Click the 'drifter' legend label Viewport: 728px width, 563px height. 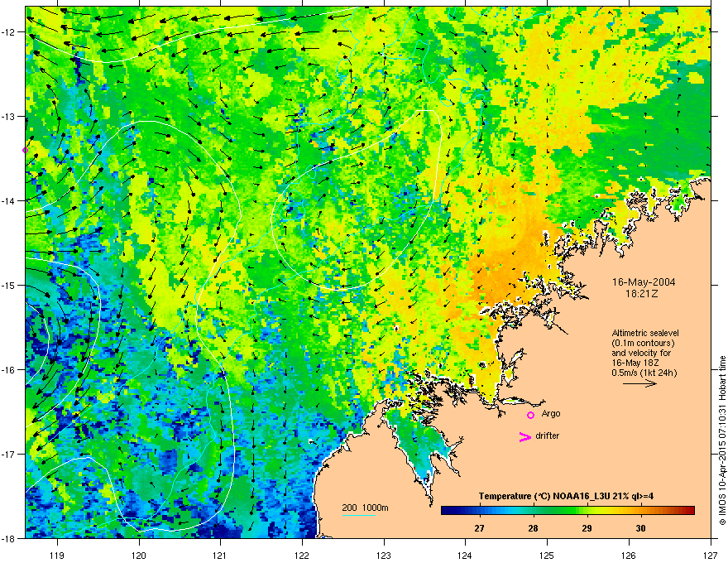click(x=548, y=435)
